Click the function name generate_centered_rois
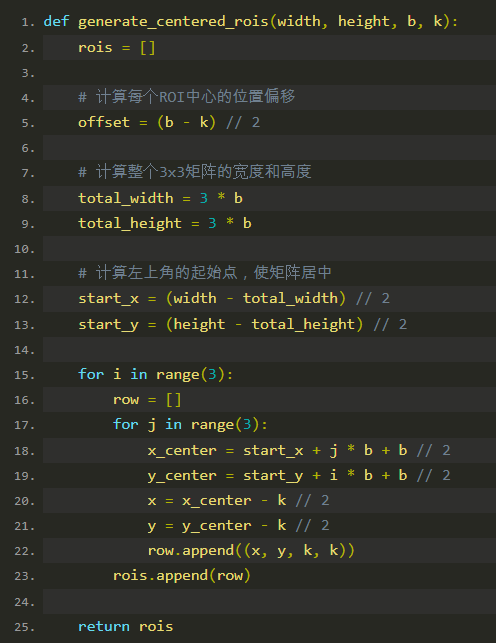This screenshot has height=643, width=496. pyautogui.click(x=173, y=21)
